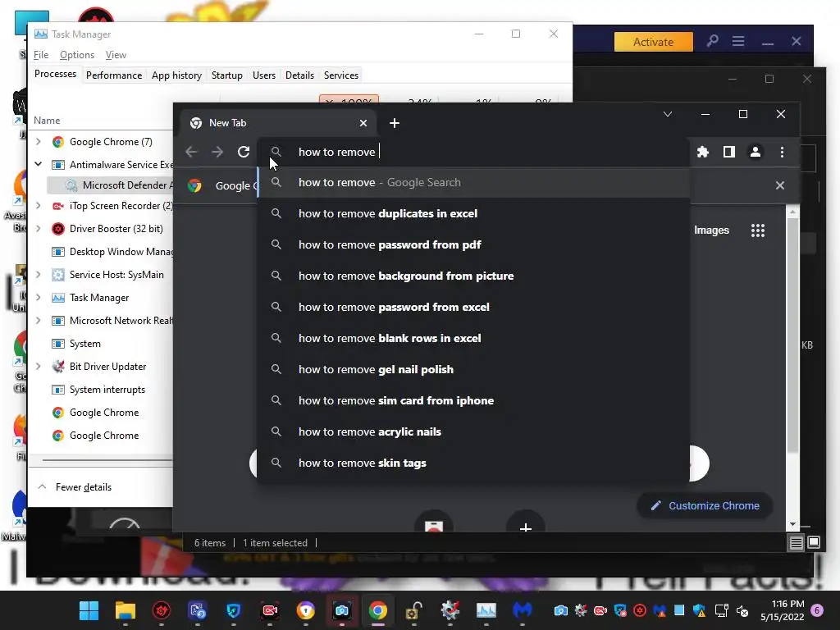
Task: Switch to the App history tab
Action: (x=177, y=75)
